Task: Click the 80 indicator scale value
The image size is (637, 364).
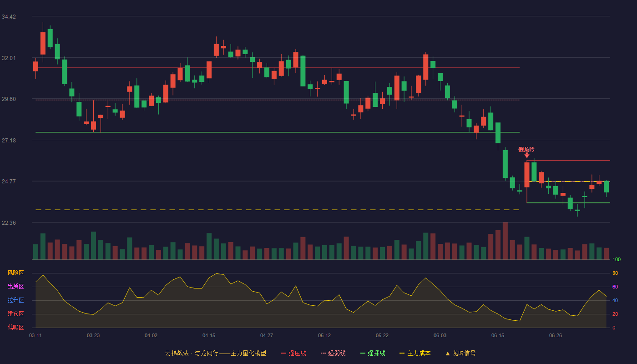Action: 615,273
